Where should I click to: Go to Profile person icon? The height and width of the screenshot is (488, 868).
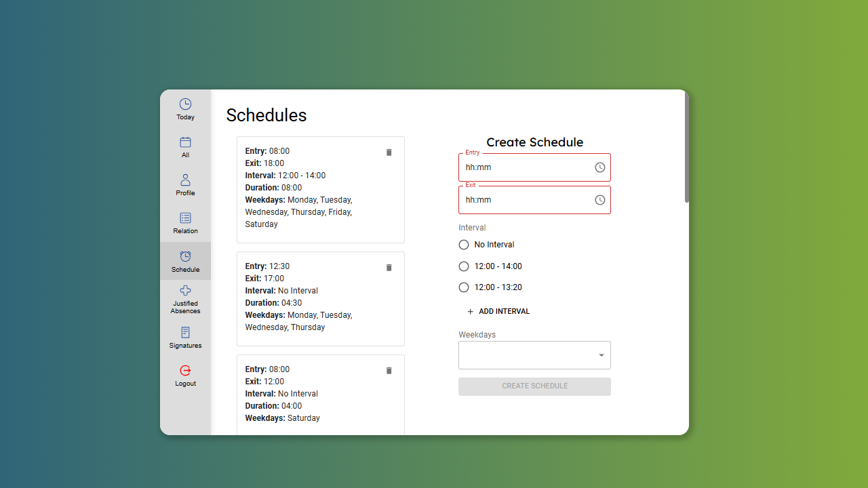coord(185,180)
